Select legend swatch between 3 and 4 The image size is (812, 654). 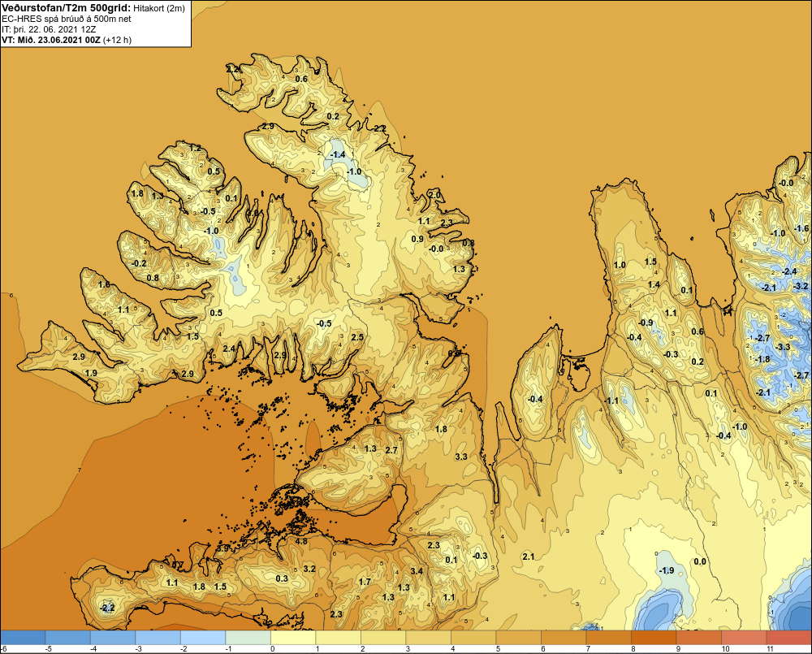click(428, 638)
